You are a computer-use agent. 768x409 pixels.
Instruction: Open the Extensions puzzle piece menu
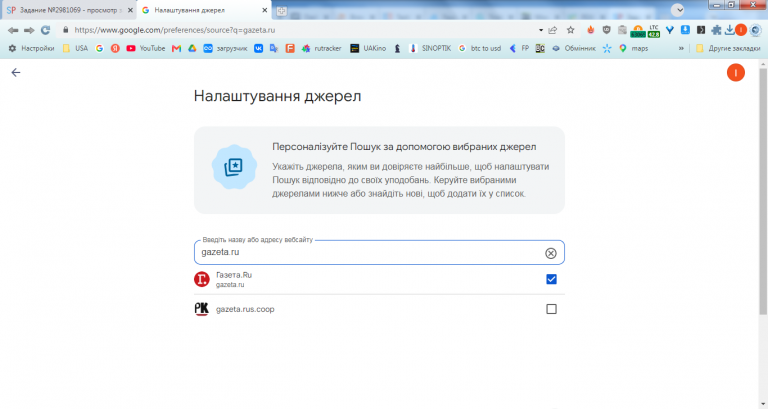pos(716,30)
